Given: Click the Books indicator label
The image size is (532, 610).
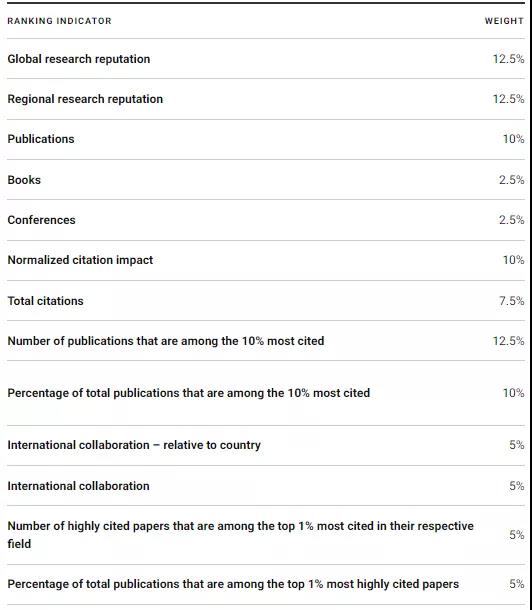Looking at the screenshot, I should coord(24,180).
